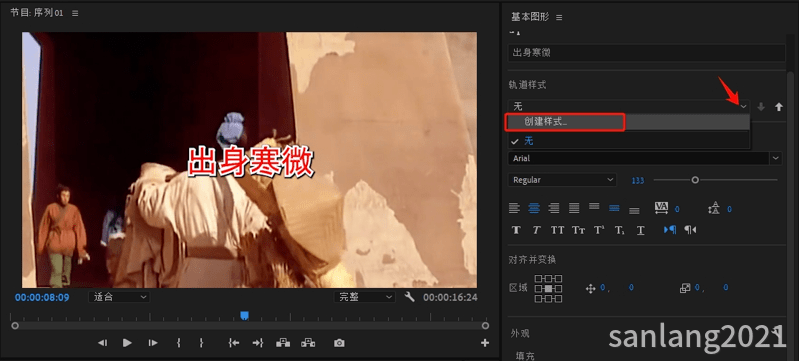Toggle Faux Bold text style
The width and height of the screenshot is (799, 361).
point(516,230)
